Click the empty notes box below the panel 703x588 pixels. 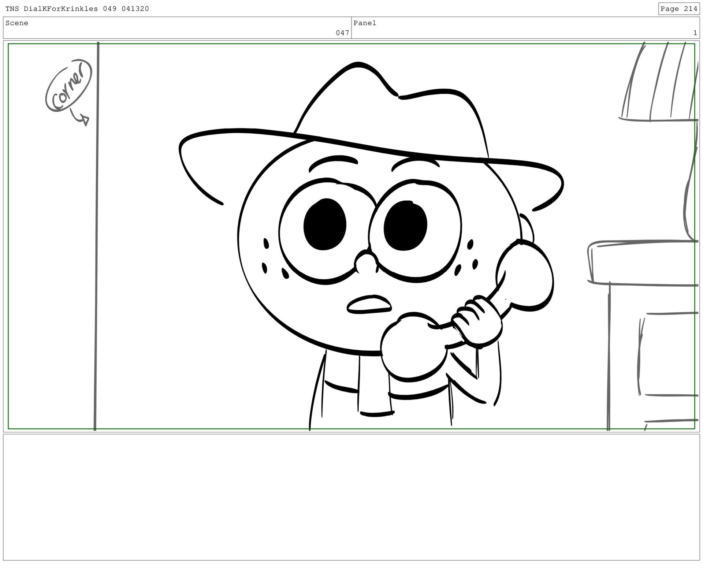[x=351, y=497]
